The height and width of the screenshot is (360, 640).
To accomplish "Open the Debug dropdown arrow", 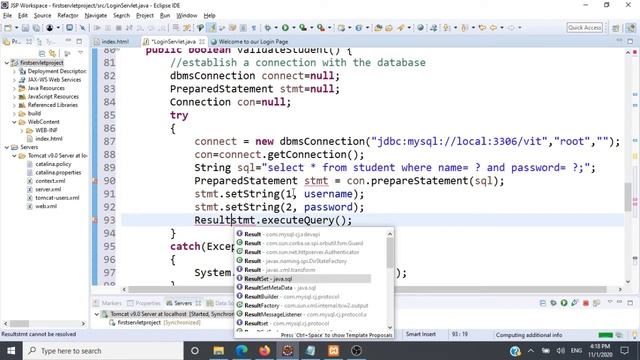I will tap(276, 28).
